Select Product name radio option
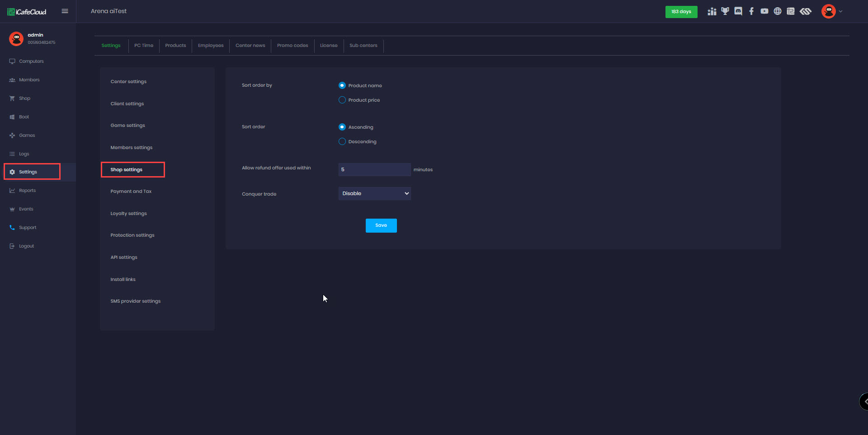Image resolution: width=868 pixels, height=435 pixels. click(342, 85)
